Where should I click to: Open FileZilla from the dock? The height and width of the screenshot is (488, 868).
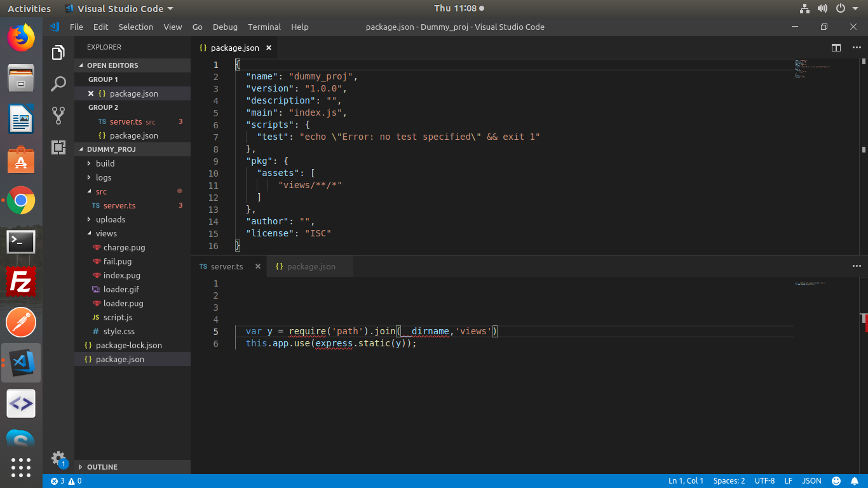point(21,282)
